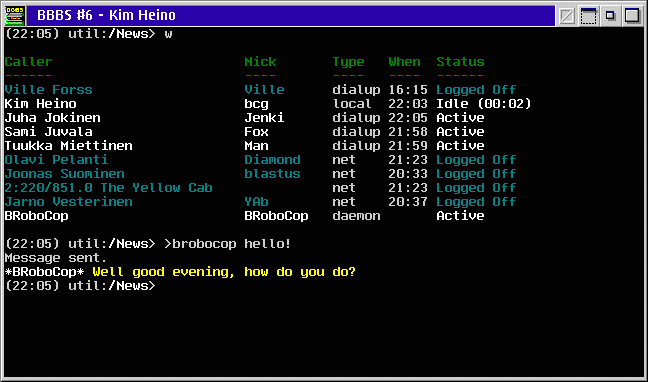Click the "w" command on first line

pyautogui.click(x=168, y=34)
